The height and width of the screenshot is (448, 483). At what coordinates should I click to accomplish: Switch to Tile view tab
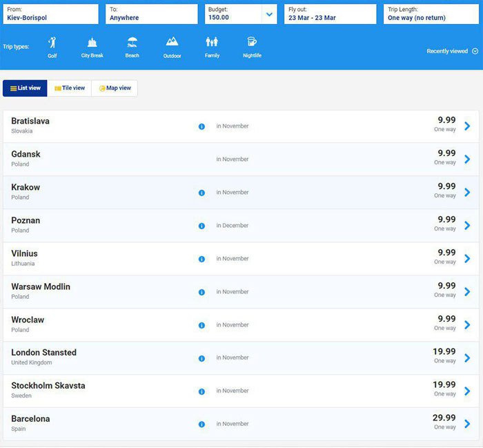70,88
